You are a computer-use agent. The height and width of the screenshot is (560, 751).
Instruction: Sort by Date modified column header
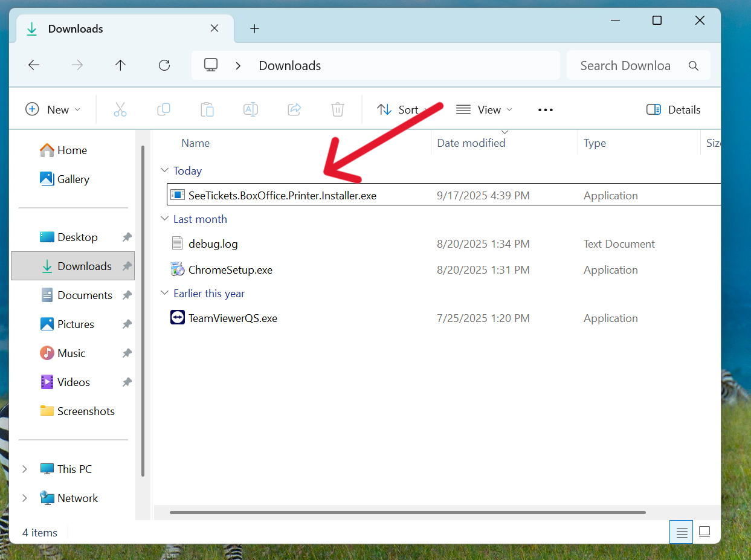(x=471, y=143)
